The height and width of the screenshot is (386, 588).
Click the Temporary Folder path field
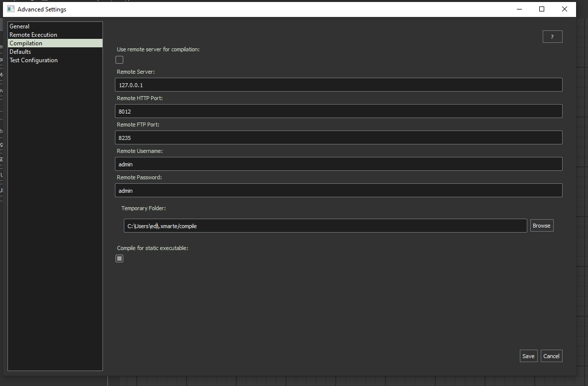(325, 226)
